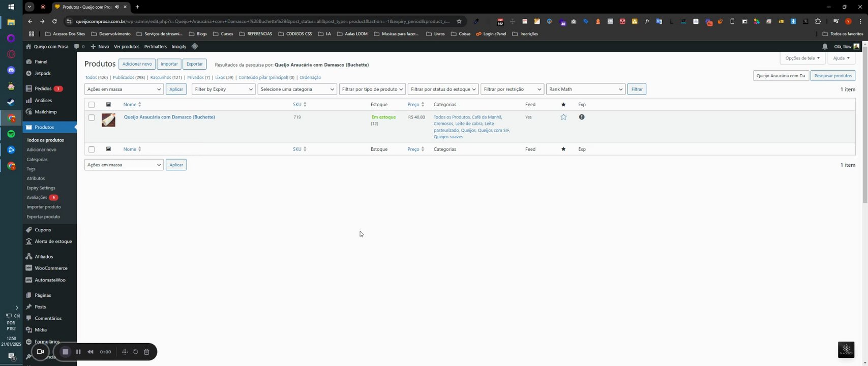Click the stop recording button

click(65, 352)
